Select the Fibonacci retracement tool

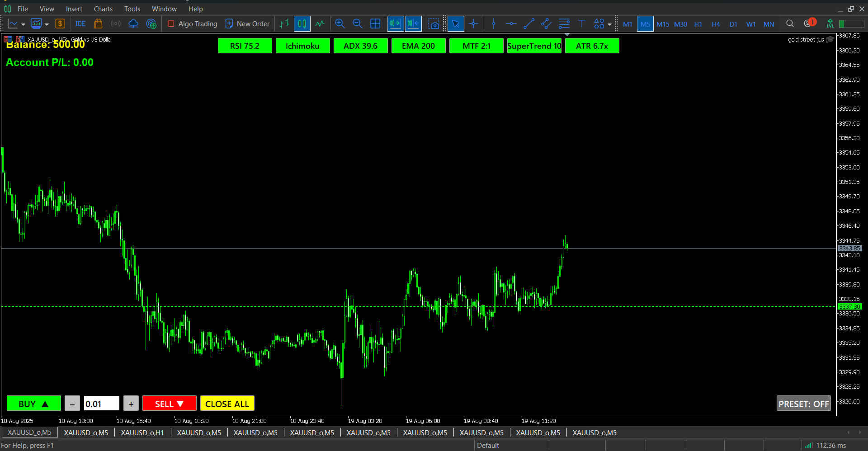(x=564, y=24)
